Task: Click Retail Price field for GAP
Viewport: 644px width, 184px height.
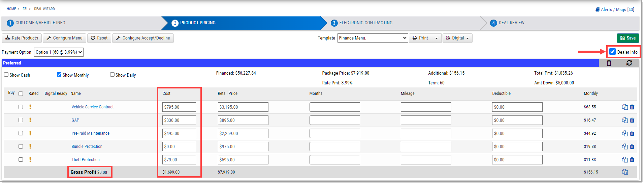Action: click(x=243, y=120)
